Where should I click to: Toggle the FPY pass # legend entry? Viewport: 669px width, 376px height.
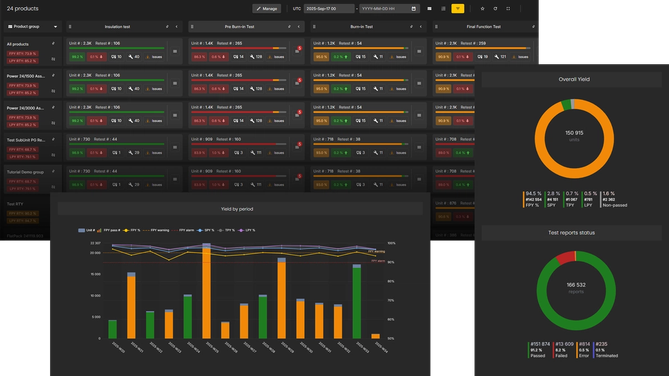(109, 230)
